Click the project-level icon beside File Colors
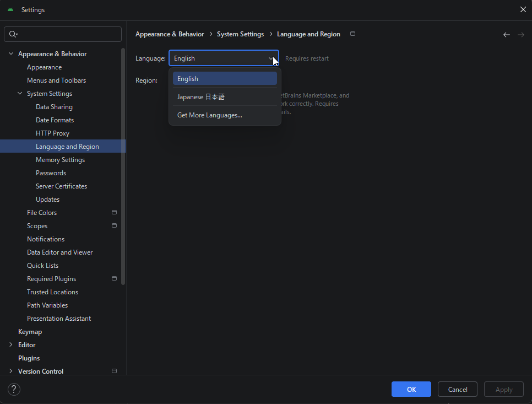This screenshot has height=404, width=532. click(x=114, y=212)
